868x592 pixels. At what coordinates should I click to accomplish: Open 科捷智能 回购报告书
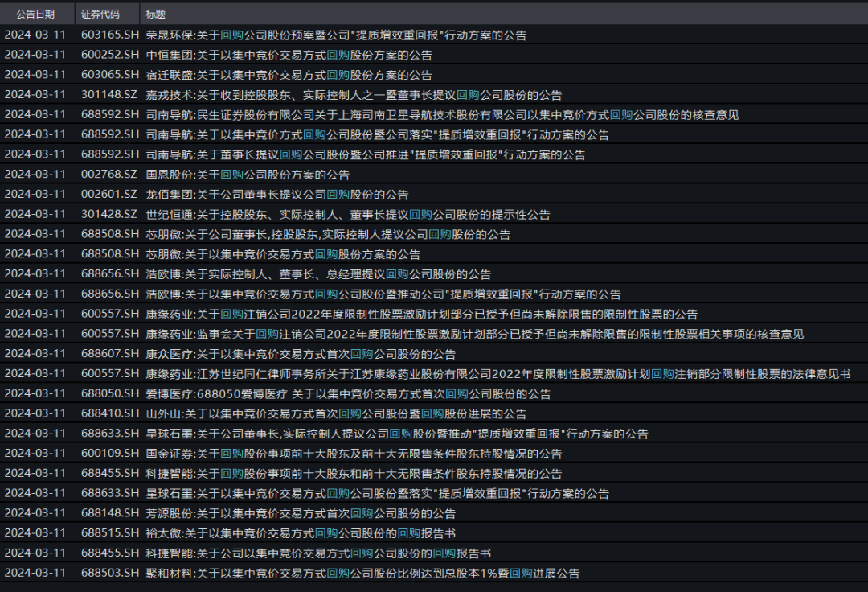tap(318, 553)
